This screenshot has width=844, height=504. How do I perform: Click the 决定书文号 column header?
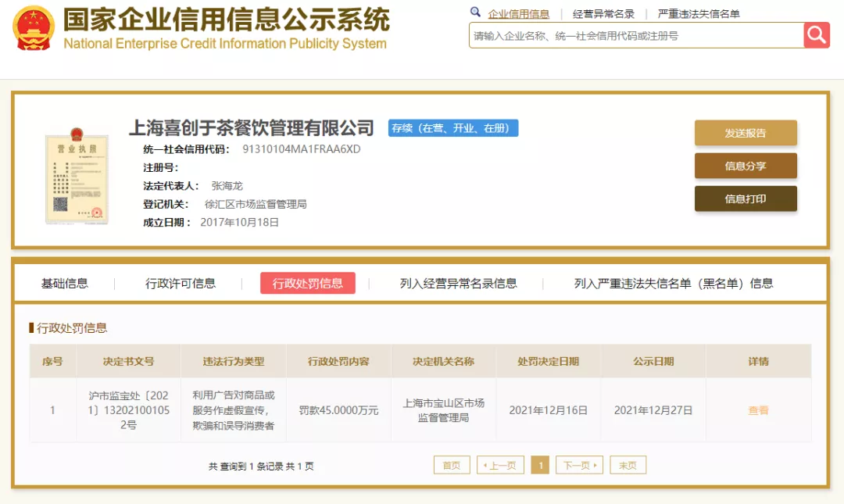129,361
